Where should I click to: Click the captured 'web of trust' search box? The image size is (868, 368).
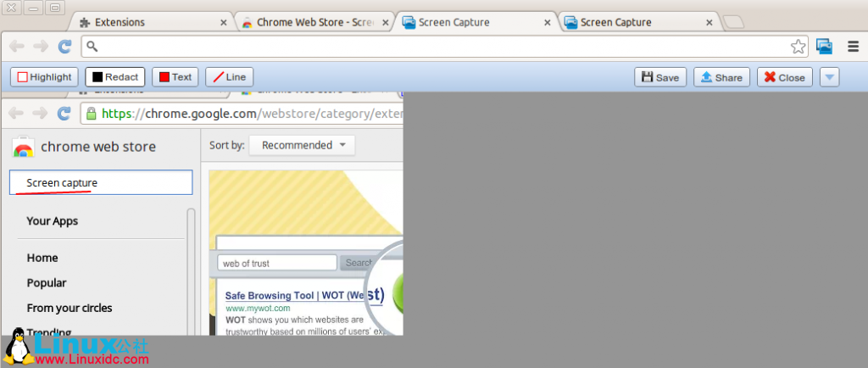click(277, 263)
